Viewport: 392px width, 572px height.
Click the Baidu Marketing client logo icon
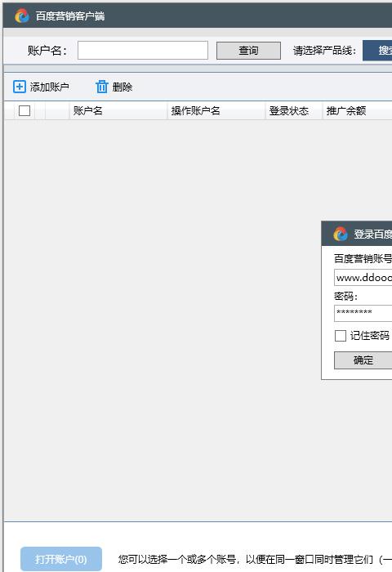click(22, 16)
